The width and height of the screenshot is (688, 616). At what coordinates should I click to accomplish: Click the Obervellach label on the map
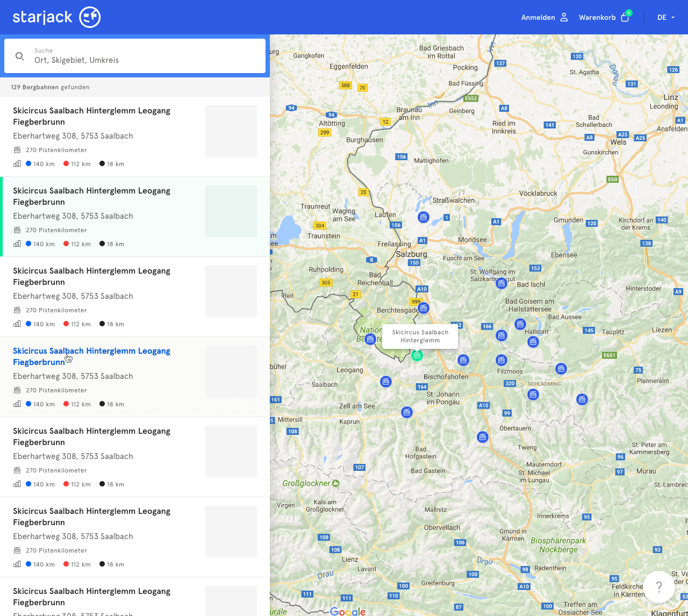[442, 527]
